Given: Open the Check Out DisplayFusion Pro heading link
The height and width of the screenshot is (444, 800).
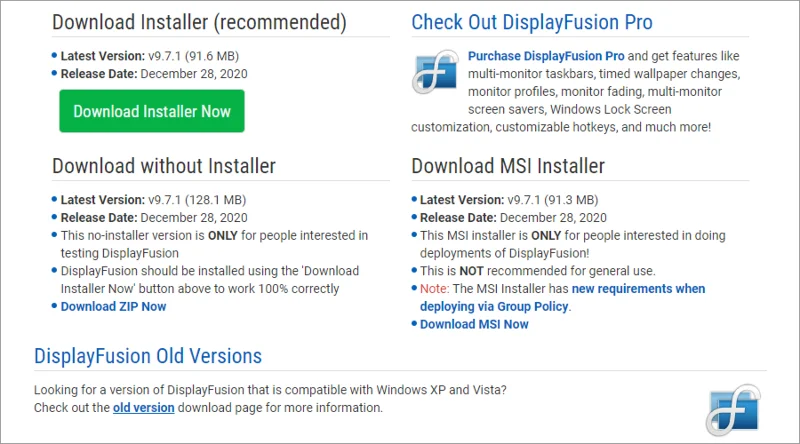Looking at the screenshot, I should coord(532,22).
